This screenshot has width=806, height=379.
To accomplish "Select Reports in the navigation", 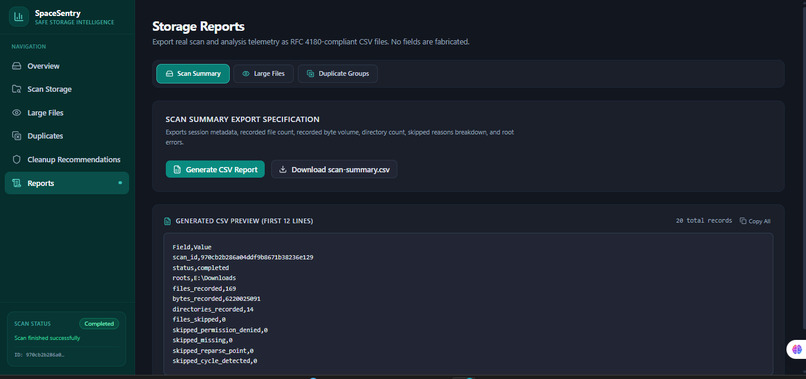I will point(67,183).
